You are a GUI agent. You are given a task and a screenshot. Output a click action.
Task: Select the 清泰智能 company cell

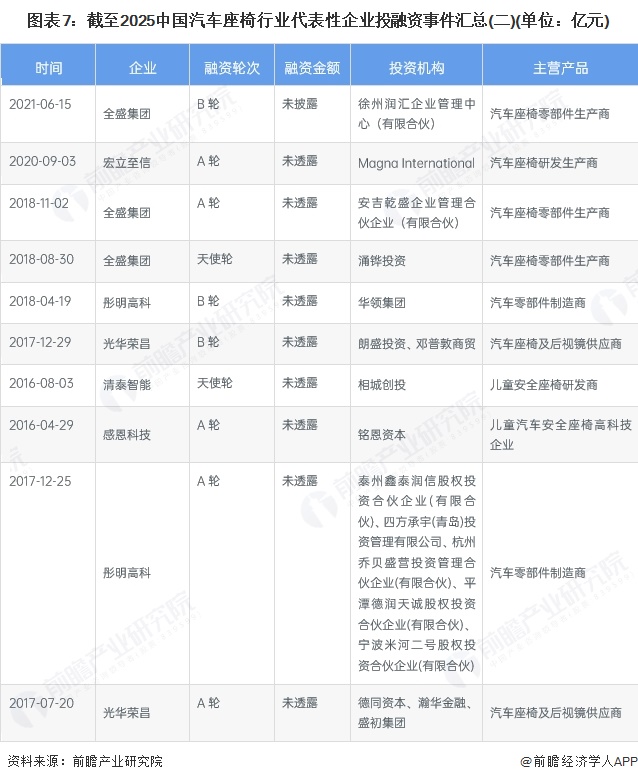127,384
